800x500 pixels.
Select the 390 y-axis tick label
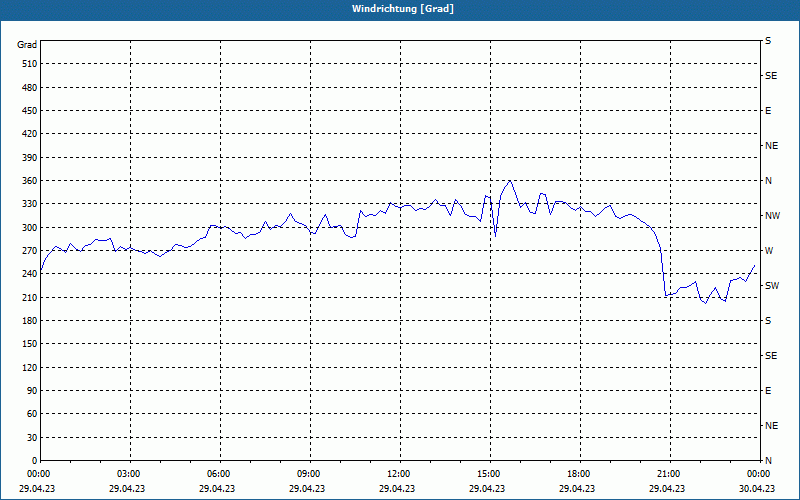click(30, 157)
